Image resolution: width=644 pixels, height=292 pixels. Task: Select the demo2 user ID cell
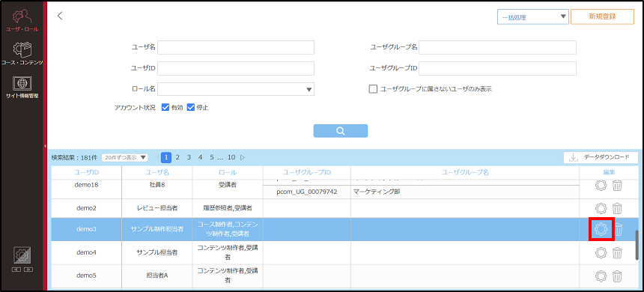(x=86, y=208)
